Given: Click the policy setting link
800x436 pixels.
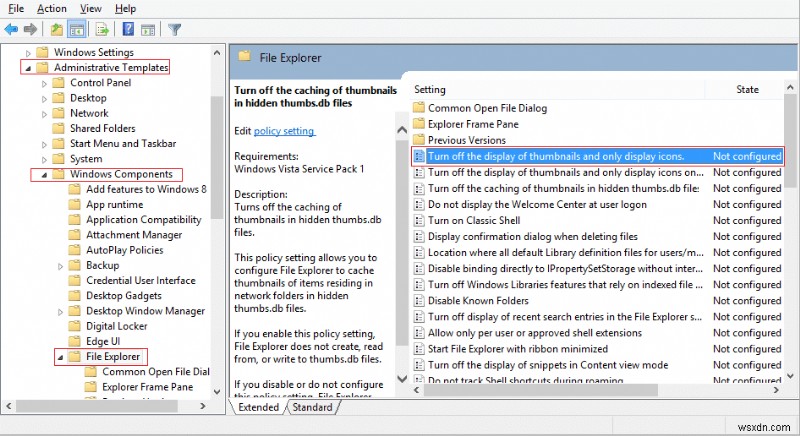Looking at the screenshot, I should (284, 131).
